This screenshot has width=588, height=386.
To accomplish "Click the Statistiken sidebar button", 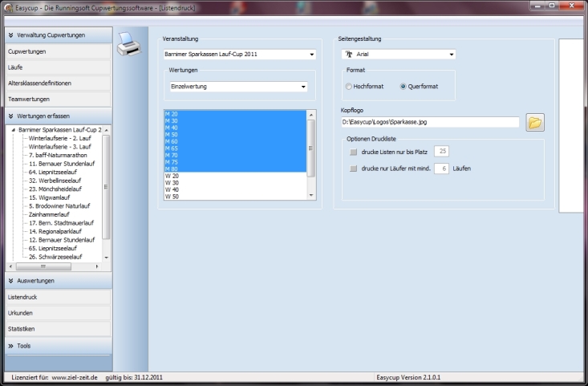I will point(55,329).
